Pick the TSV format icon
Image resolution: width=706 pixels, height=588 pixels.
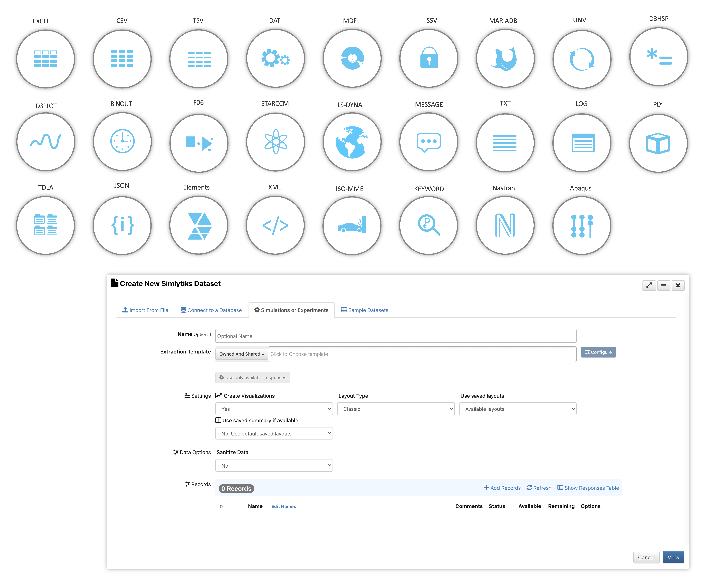point(199,59)
